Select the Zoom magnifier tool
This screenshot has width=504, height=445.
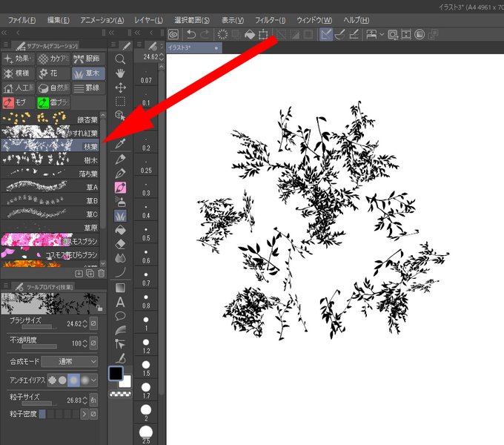pyautogui.click(x=120, y=59)
